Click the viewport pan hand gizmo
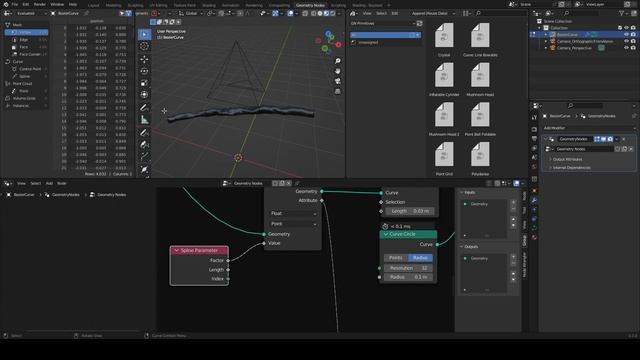Image resolution: width=640 pixels, height=360 pixels. point(338,71)
